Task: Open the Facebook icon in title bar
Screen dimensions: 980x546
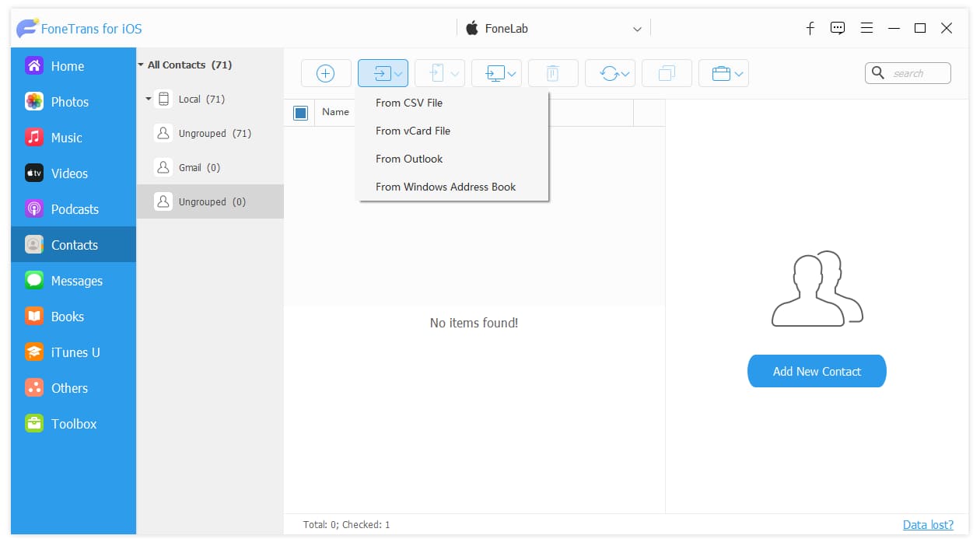Action: (x=810, y=28)
